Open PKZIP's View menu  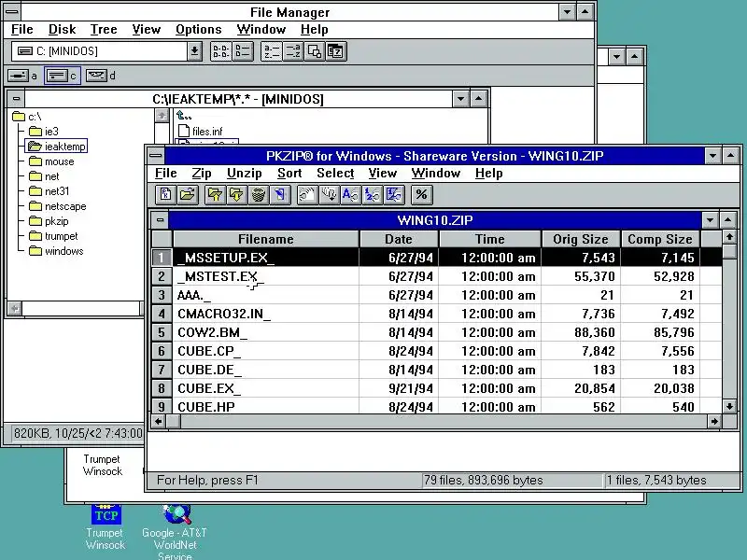tap(383, 174)
